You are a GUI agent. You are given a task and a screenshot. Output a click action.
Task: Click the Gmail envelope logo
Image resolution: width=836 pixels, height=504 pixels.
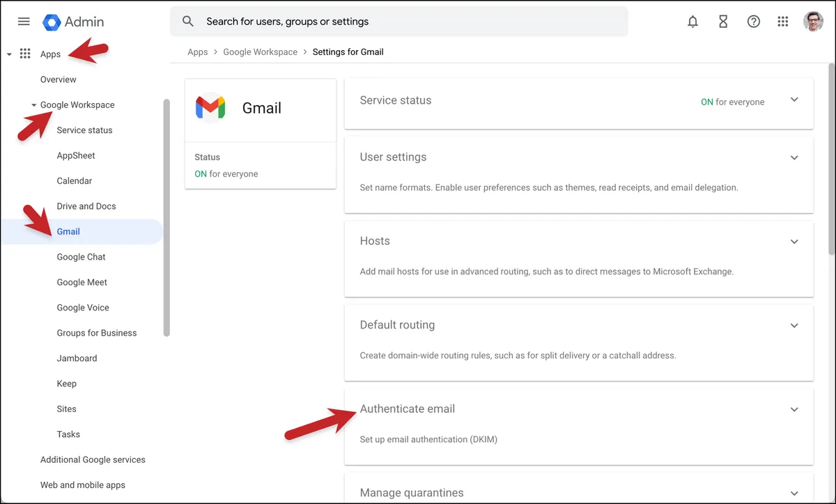pyautogui.click(x=210, y=108)
